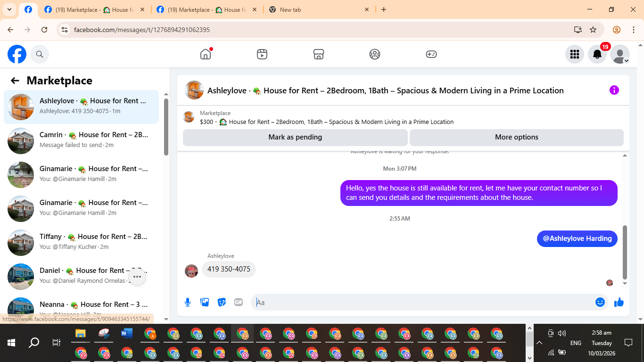Open Windows taskbar search
Screen dimensions: 644x362
click(x=34, y=343)
